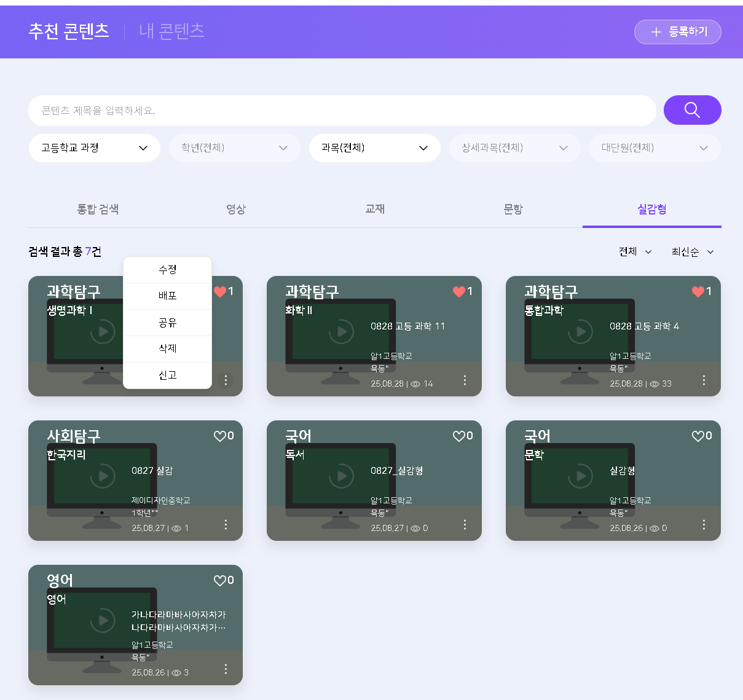Open more options on 0828 고등 과학 4 card
Screen dimensions: 743x700
(704, 380)
